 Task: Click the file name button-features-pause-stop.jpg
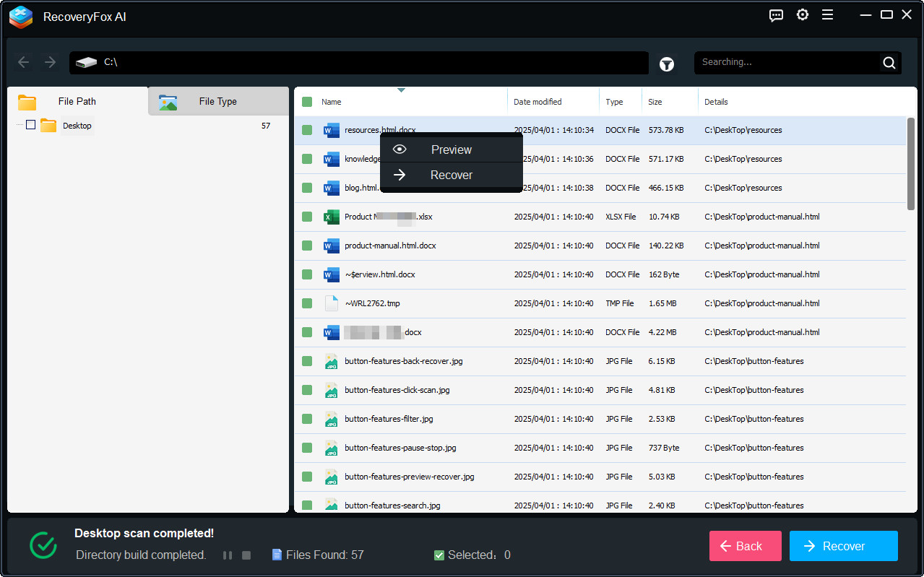pos(400,448)
